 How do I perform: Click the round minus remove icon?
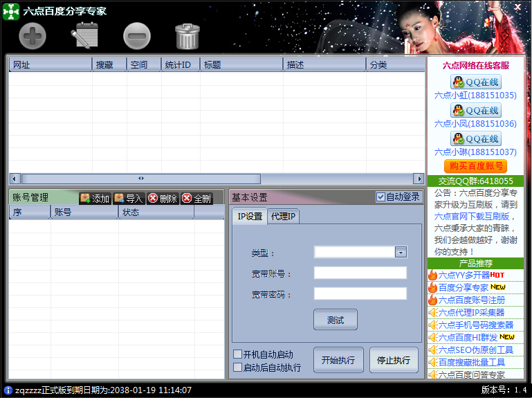pos(137,36)
